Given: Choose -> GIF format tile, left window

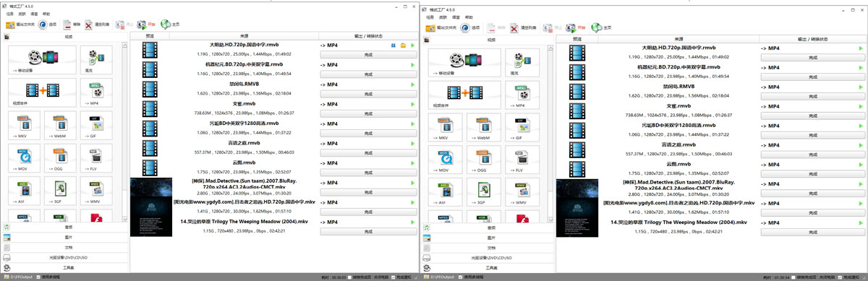Looking at the screenshot, I should click(95, 126).
